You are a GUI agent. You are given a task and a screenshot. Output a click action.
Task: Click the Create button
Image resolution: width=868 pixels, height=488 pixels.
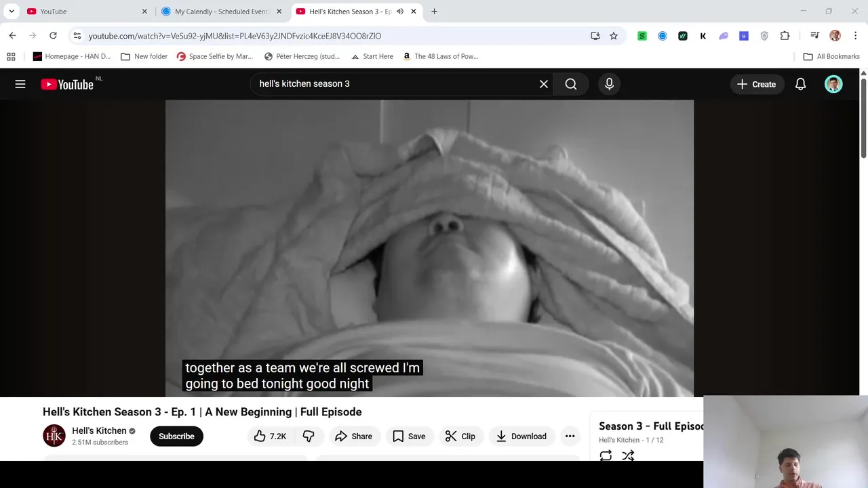(x=757, y=84)
